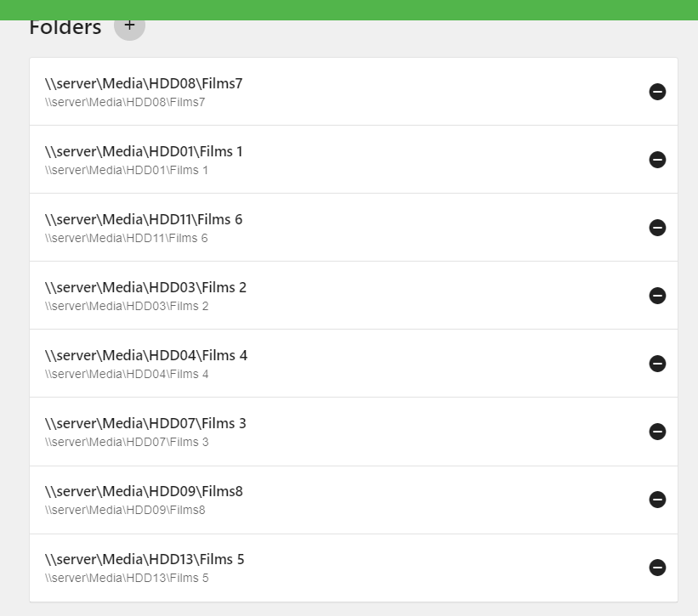Click the \\server\Media\HDD09\Films8 folder title
Viewport: 698px width, 616px height.
tap(144, 491)
